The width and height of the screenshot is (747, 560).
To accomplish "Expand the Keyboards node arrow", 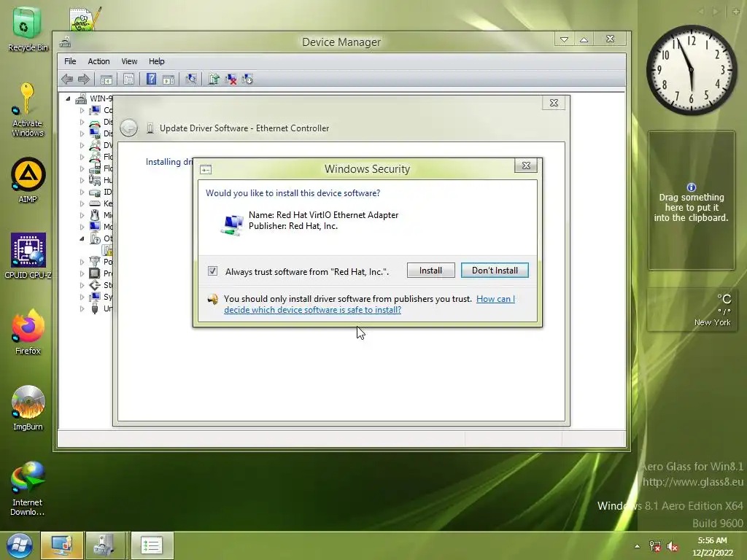I will 82,203.
